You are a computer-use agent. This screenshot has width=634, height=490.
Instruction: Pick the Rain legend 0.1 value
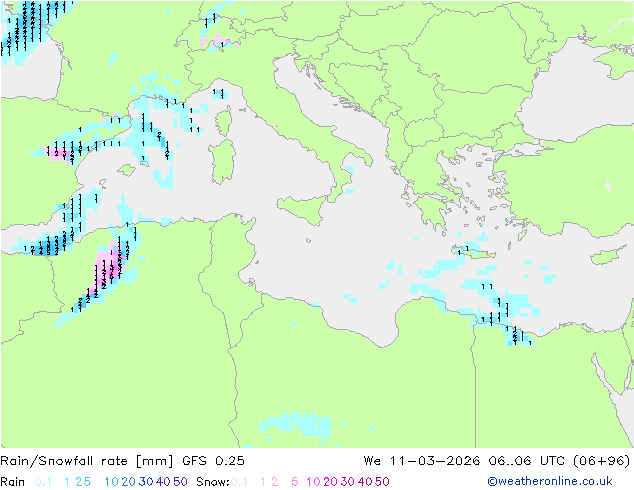click(43, 482)
